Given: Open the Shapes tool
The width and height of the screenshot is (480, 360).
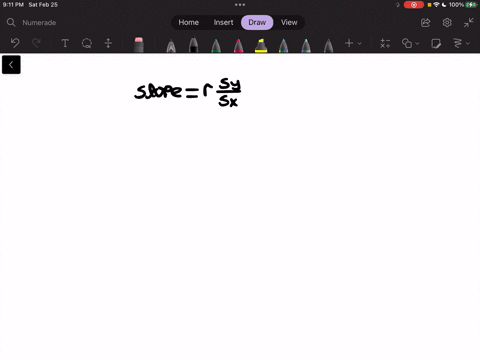Looking at the screenshot, I should pos(407,43).
